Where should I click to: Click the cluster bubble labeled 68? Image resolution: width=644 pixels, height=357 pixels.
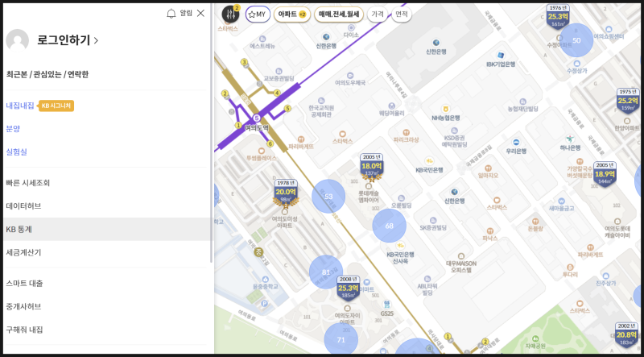(390, 226)
